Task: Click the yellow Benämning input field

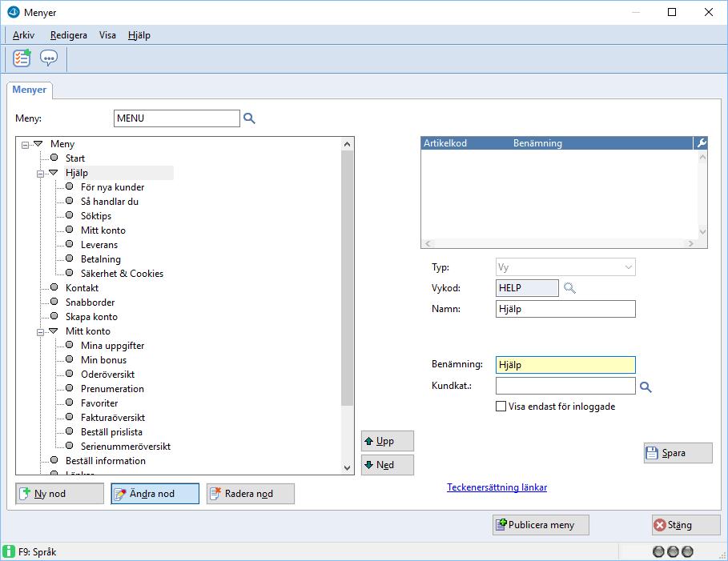Action: pyautogui.click(x=565, y=365)
